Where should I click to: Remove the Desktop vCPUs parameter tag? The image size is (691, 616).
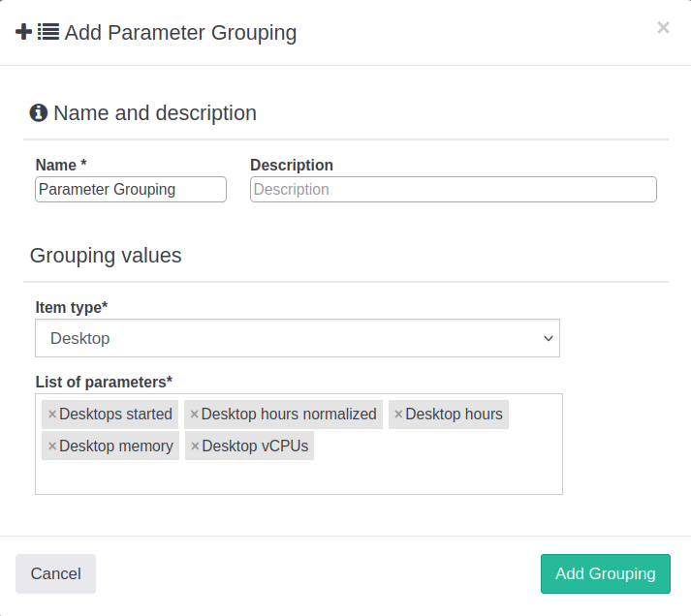coord(195,447)
